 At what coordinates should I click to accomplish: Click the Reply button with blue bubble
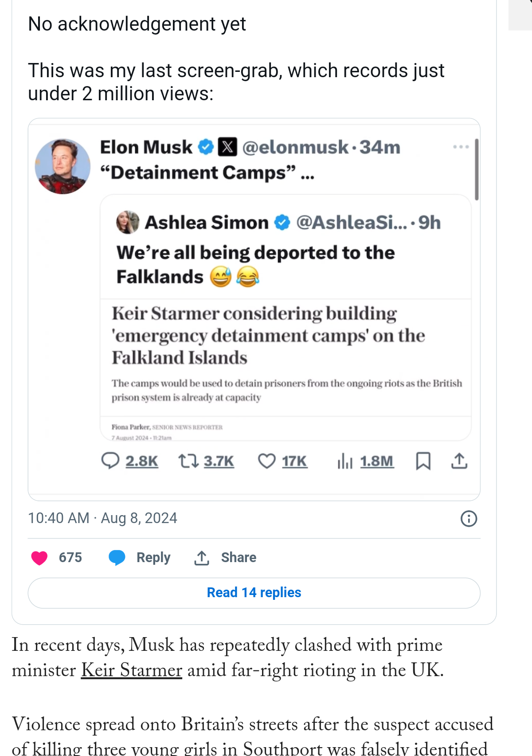(x=139, y=558)
